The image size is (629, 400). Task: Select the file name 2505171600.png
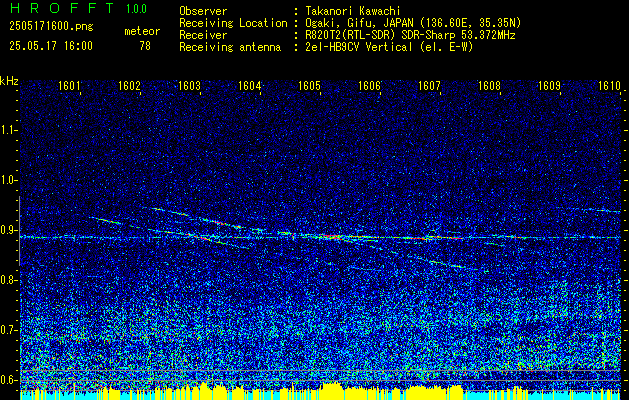[51, 27]
